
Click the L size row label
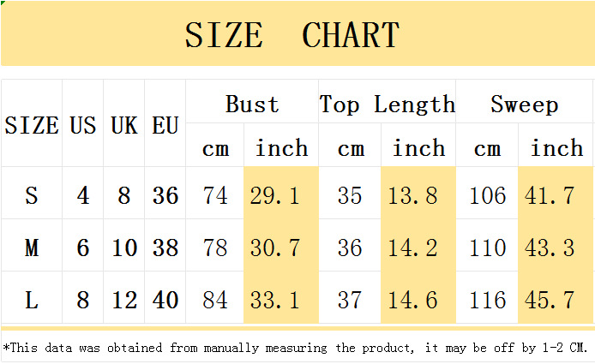tap(32, 301)
